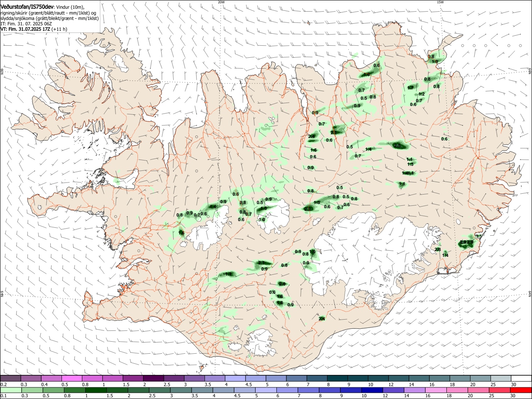The height and width of the screenshot is (399, 532).
Task: Click the 0.1 label in the legend
Action: click(x=4, y=396)
